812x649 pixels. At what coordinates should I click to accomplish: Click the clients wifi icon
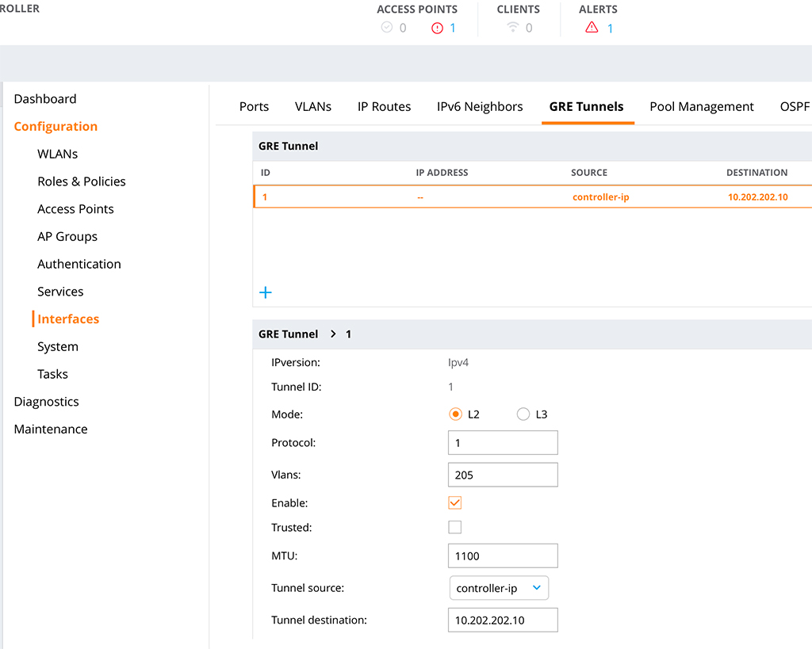[x=513, y=27]
